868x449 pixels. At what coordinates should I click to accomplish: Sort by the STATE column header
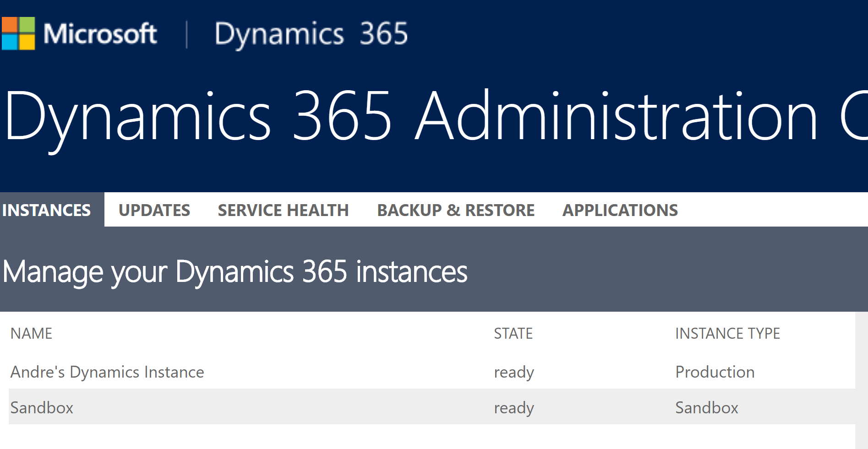pyautogui.click(x=513, y=334)
